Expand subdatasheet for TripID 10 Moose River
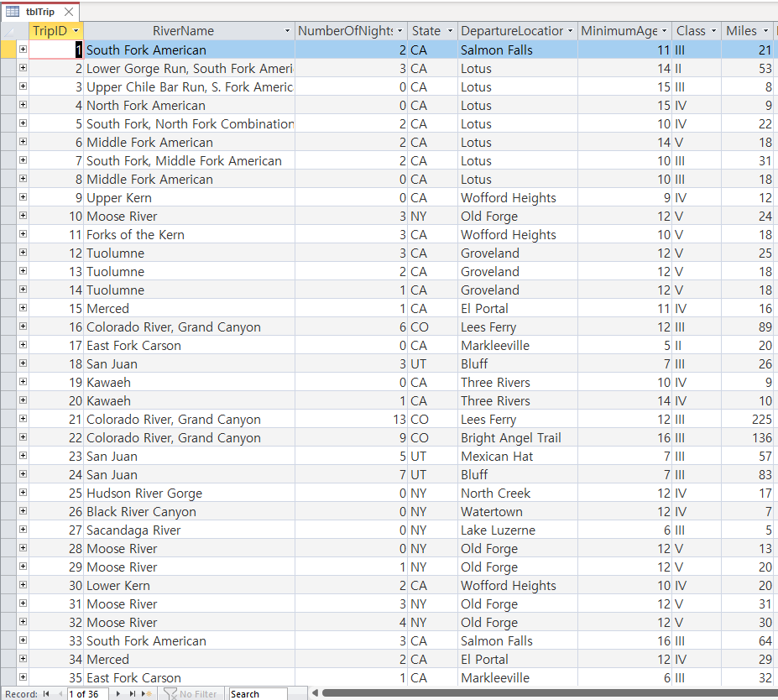The width and height of the screenshot is (778, 700). tap(23, 216)
